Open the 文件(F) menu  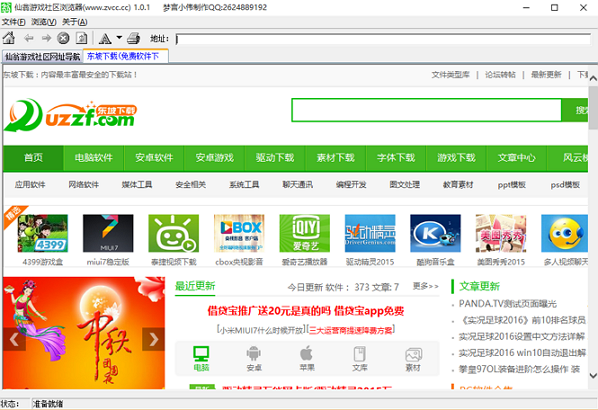(14, 22)
